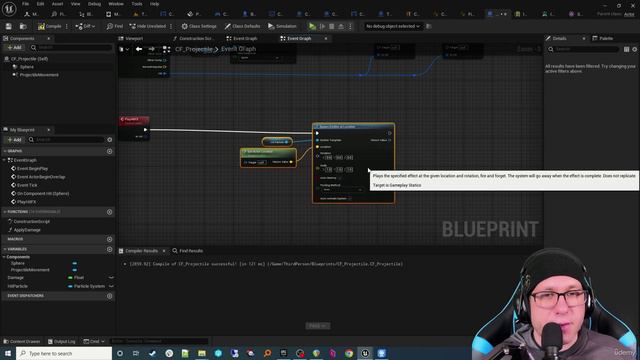Click the Browse to asset icon beside Save
This screenshot has width=640, height=360.
click(23, 26)
